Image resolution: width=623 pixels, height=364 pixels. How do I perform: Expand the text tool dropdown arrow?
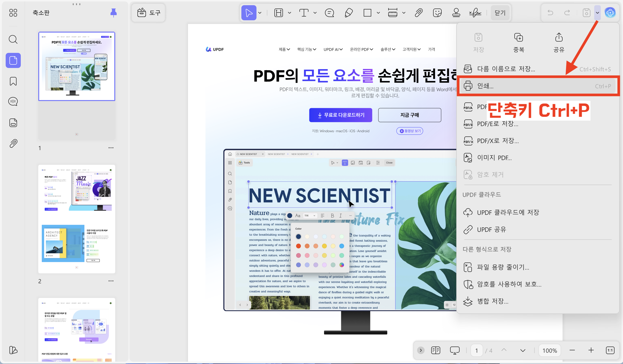315,13
